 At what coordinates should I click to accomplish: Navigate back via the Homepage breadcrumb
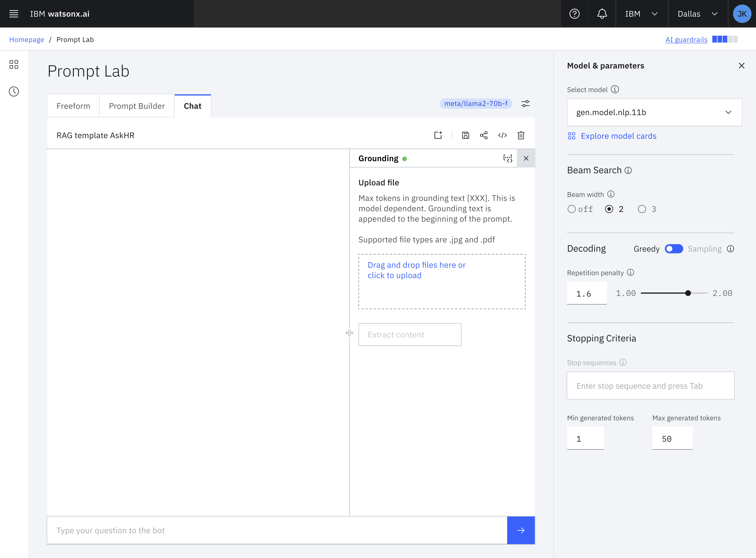click(27, 39)
